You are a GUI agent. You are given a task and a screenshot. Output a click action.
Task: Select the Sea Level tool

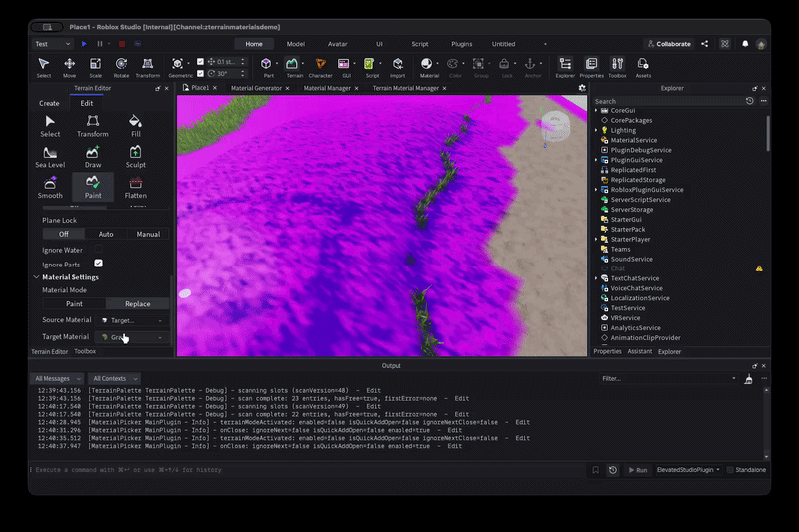coord(50,157)
